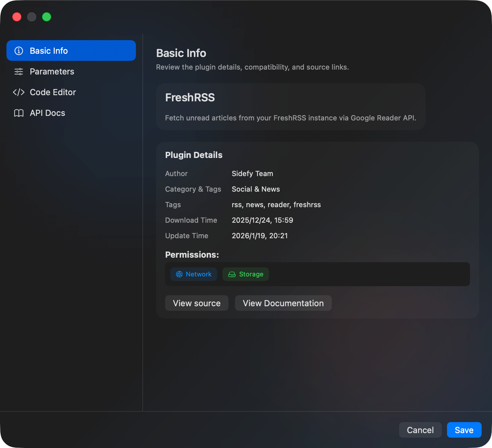Click the subtitle Review the plugin details

252,67
